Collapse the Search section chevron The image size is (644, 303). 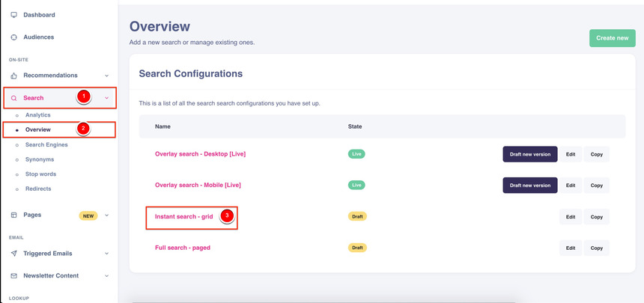pyautogui.click(x=106, y=98)
